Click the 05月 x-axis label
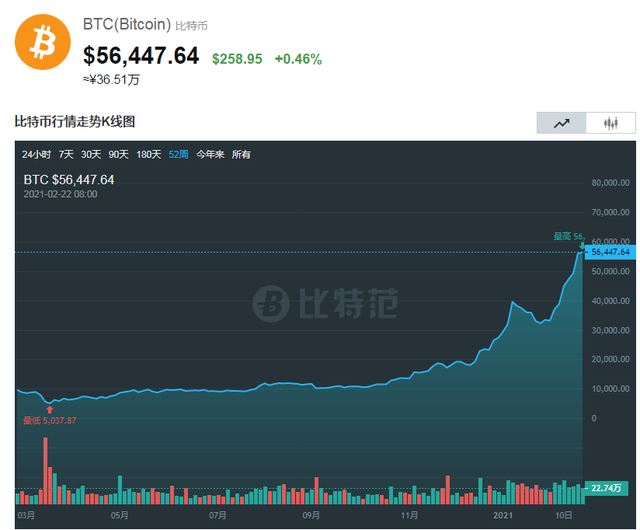 120,515
